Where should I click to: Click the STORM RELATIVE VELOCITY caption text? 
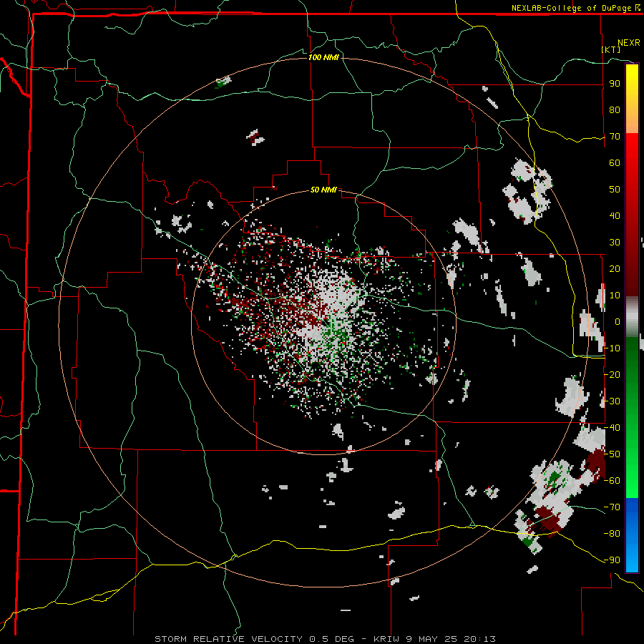pos(228,639)
